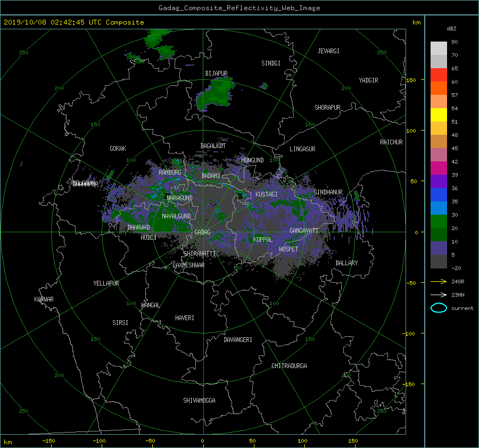
Task: Click the RAMDURG city label
Action: coord(170,173)
